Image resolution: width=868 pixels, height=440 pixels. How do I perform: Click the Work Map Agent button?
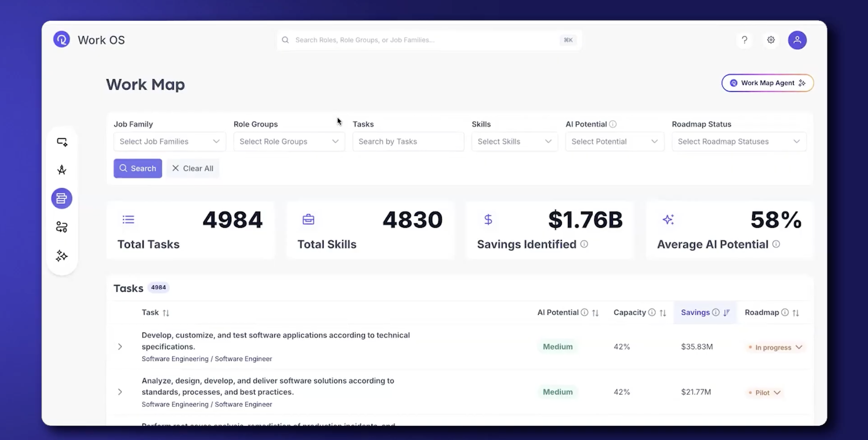coord(767,83)
